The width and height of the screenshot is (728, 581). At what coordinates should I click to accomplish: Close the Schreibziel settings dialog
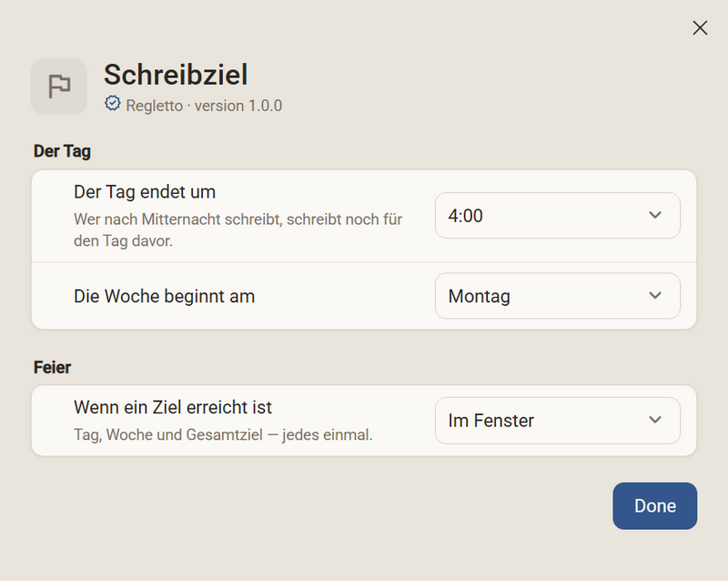[x=700, y=28]
